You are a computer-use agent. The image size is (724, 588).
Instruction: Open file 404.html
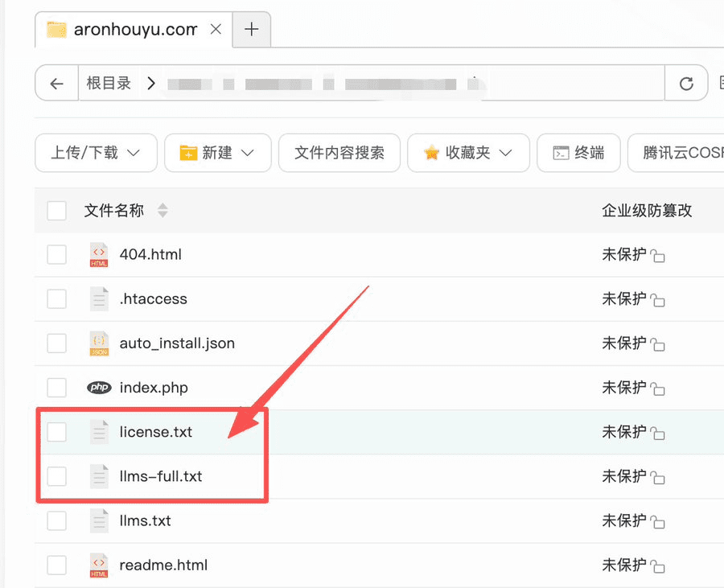150,254
